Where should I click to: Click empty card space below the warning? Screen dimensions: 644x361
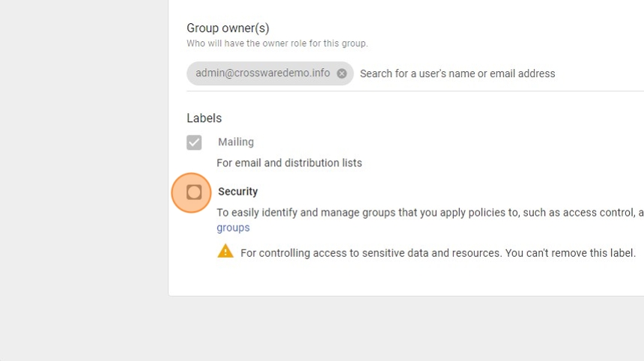404,279
